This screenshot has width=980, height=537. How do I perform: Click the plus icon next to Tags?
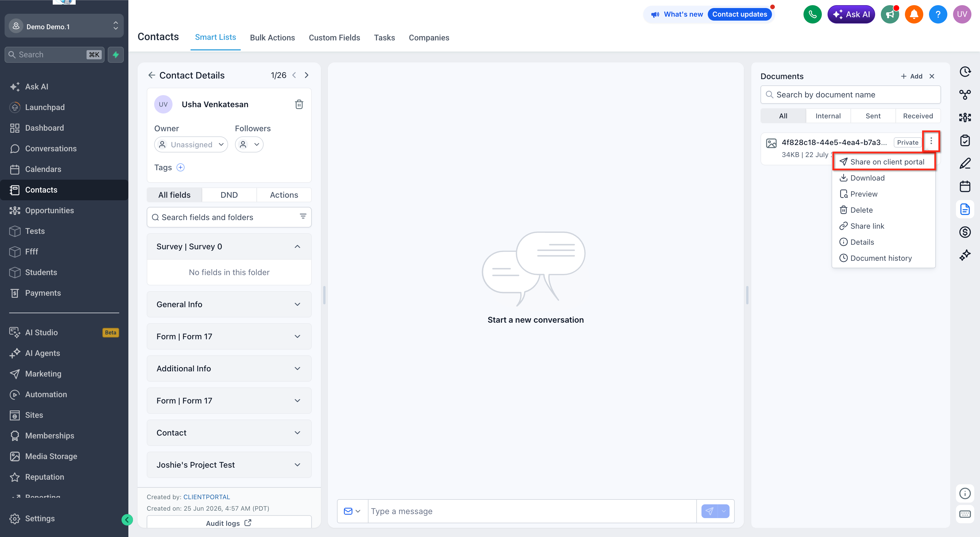(x=181, y=167)
